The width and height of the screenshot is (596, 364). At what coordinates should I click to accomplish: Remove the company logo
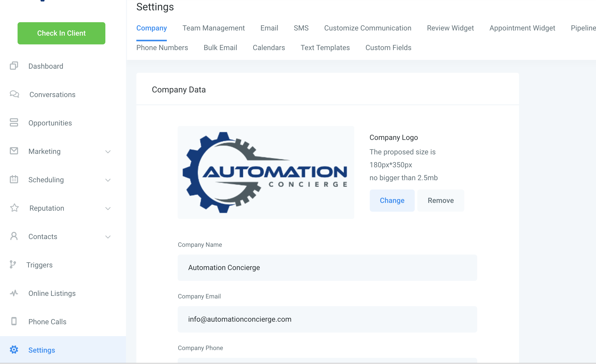click(x=441, y=201)
